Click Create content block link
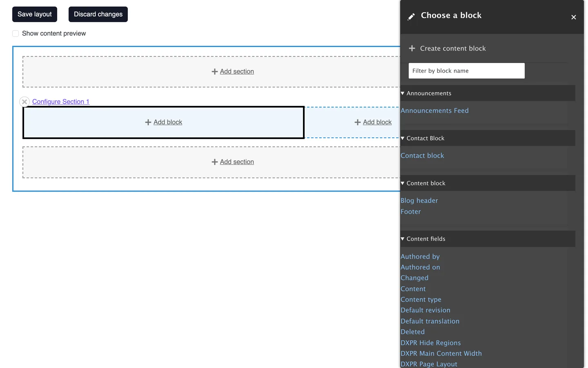 click(453, 48)
